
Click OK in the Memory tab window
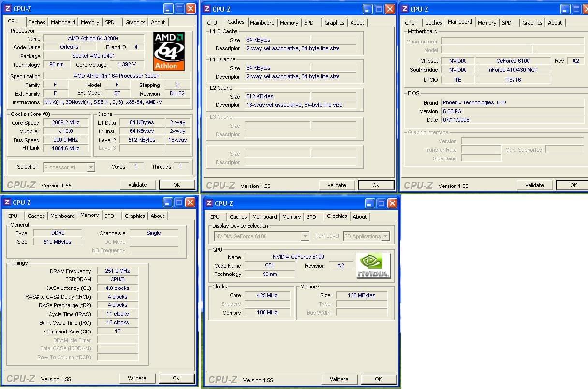point(176,378)
